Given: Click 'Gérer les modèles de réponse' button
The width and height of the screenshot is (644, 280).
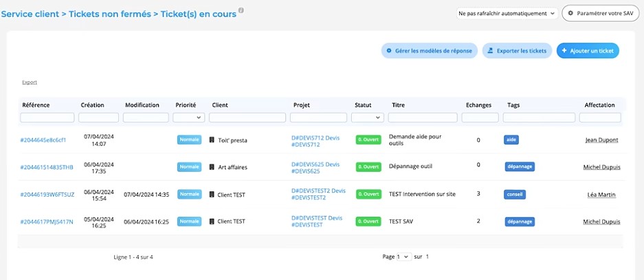Looking at the screenshot, I should pyautogui.click(x=429, y=51).
